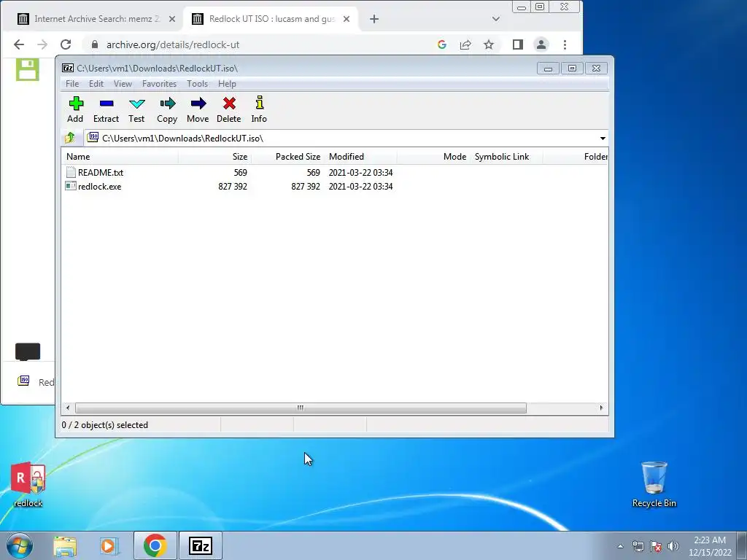Click the Move toolbar icon

click(198, 109)
